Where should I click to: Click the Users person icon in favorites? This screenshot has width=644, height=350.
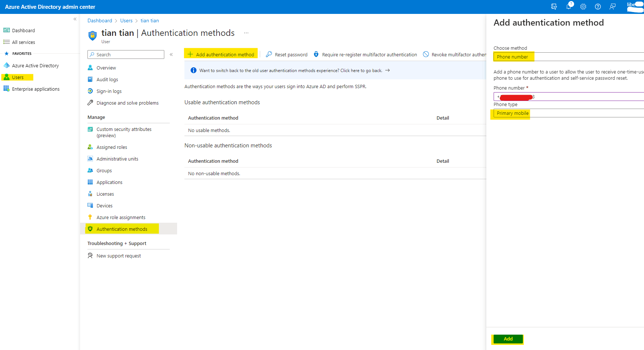pos(7,77)
